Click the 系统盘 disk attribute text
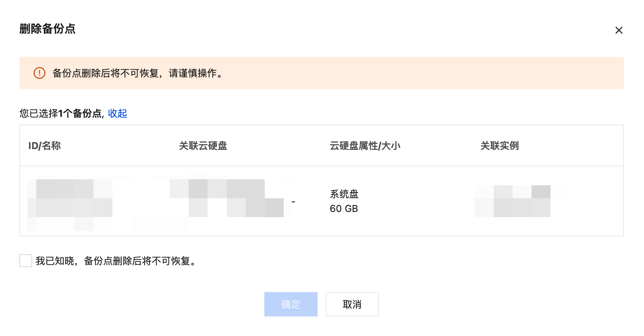The image size is (644, 336). coord(344,194)
